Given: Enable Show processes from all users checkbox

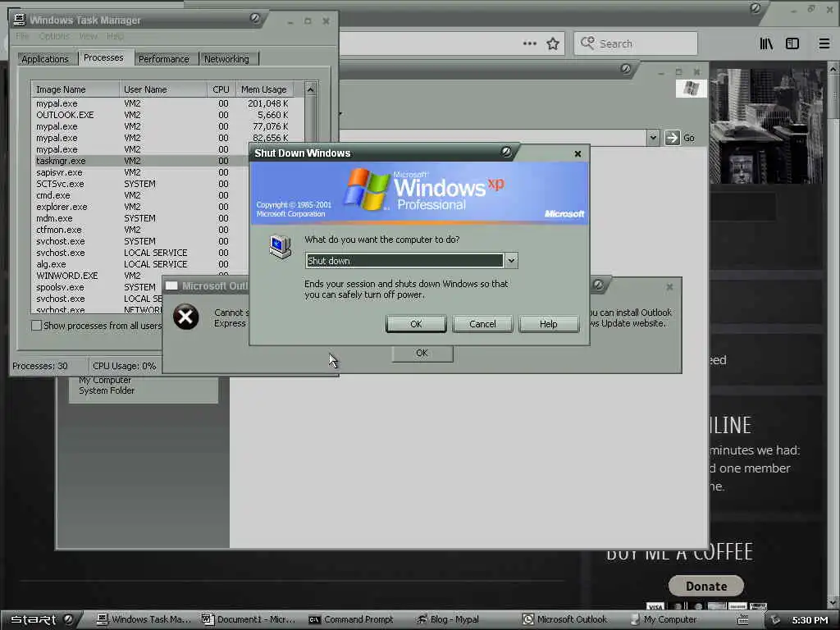Looking at the screenshot, I should (x=36, y=325).
